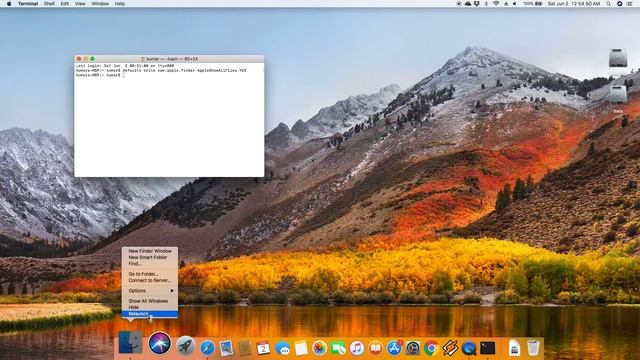Click the volume speaker menu bar icon
This screenshot has height=360, width=640.
[x=515, y=4]
